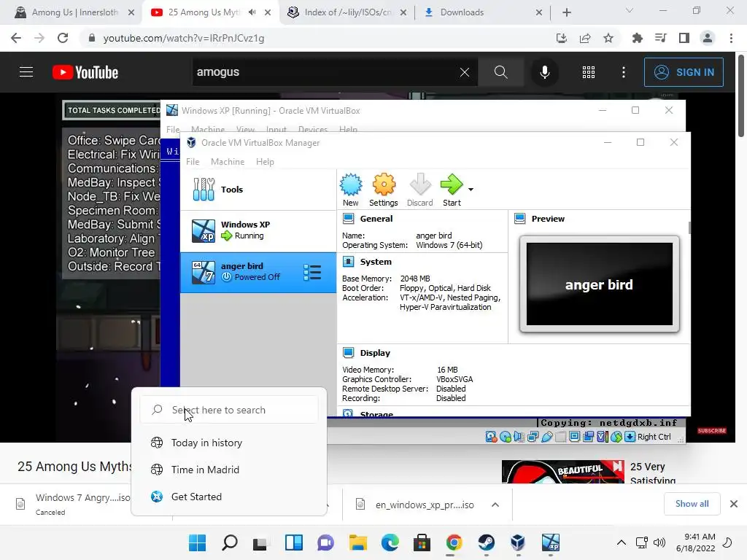
Task: Click the Discard toolbar icon
Action: 419,190
